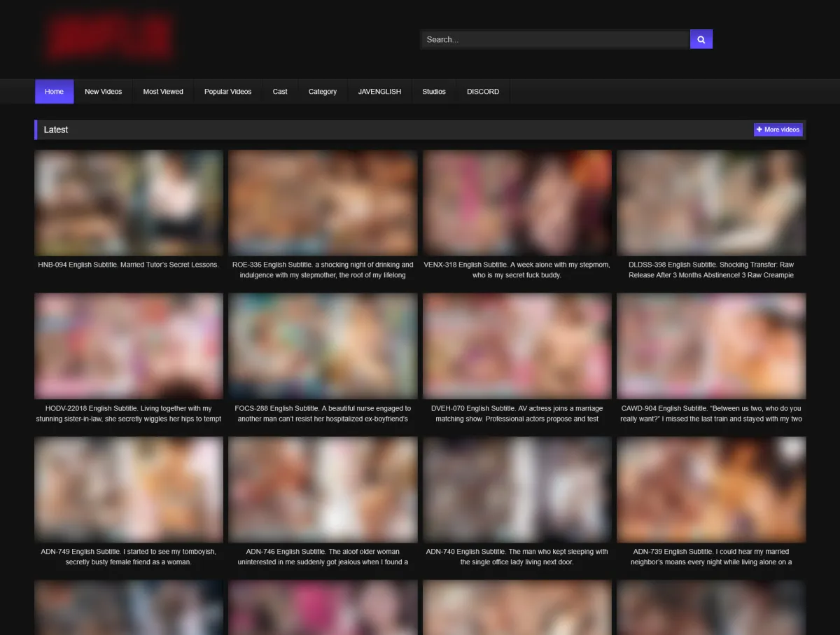The height and width of the screenshot is (635, 840).
Task: Click the blurred site logo
Action: 109,37
